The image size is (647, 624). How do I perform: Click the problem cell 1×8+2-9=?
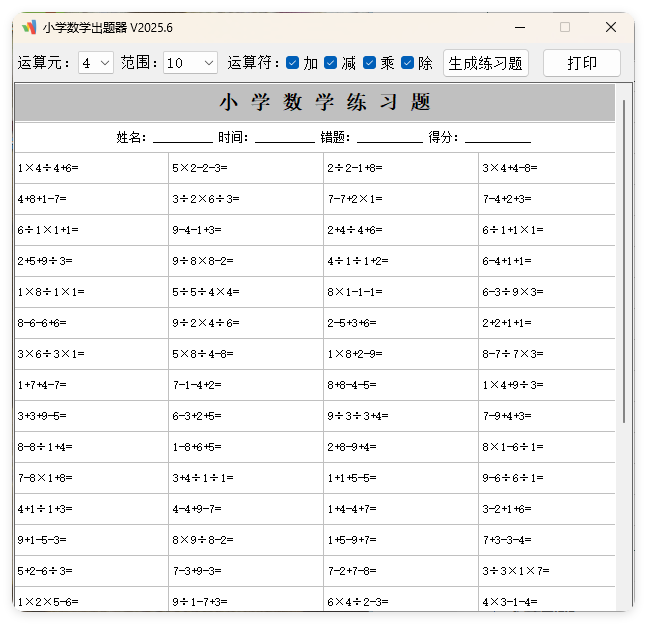[x=400, y=354]
